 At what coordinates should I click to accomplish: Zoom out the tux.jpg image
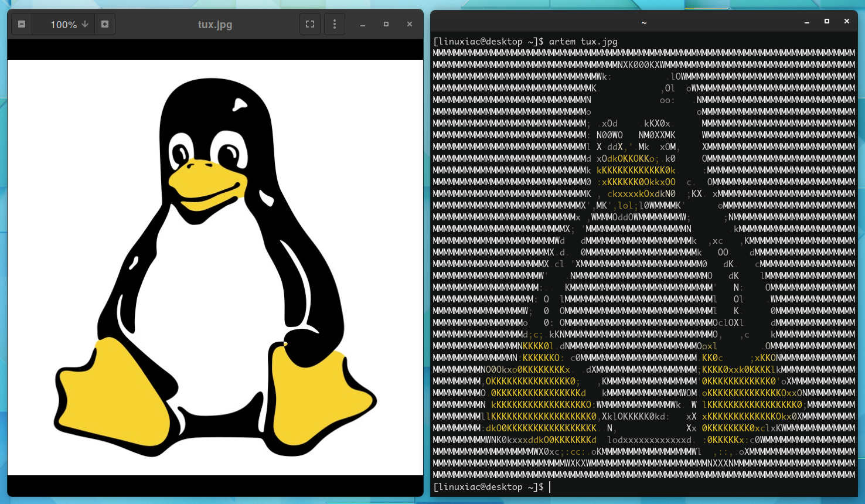[x=22, y=24]
